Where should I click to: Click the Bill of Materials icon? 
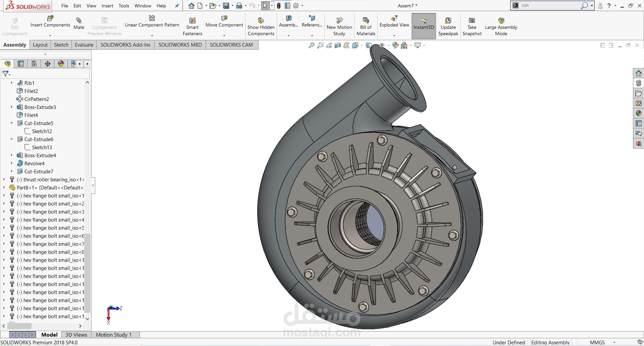point(366,20)
